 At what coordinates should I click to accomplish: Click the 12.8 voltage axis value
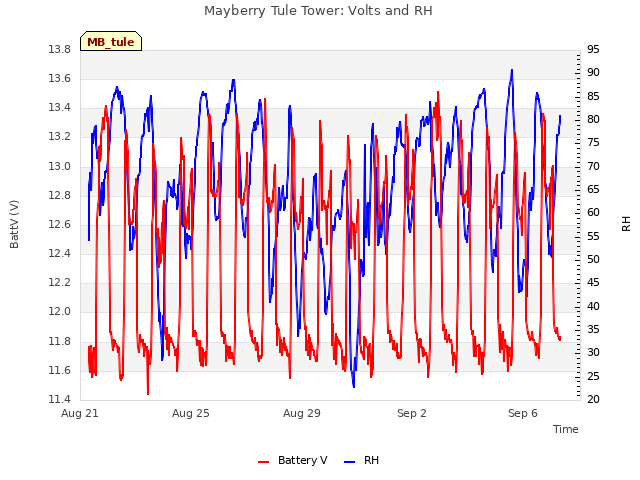[60, 195]
